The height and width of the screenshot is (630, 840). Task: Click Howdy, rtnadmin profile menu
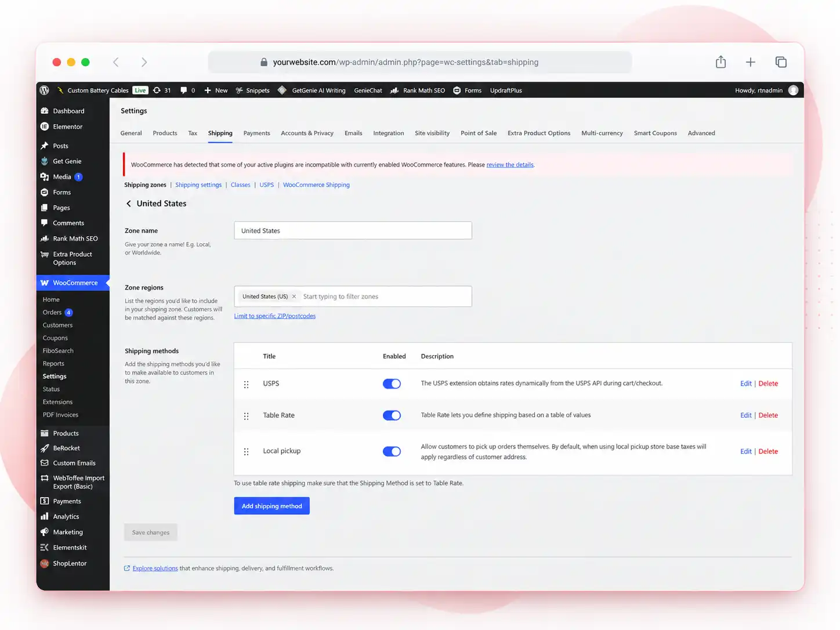point(766,90)
